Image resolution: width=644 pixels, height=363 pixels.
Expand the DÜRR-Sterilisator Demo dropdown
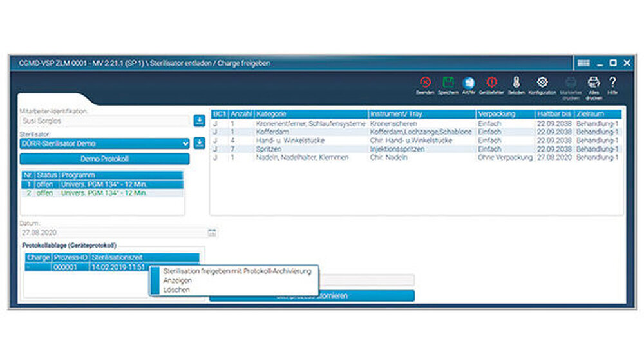click(185, 143)
